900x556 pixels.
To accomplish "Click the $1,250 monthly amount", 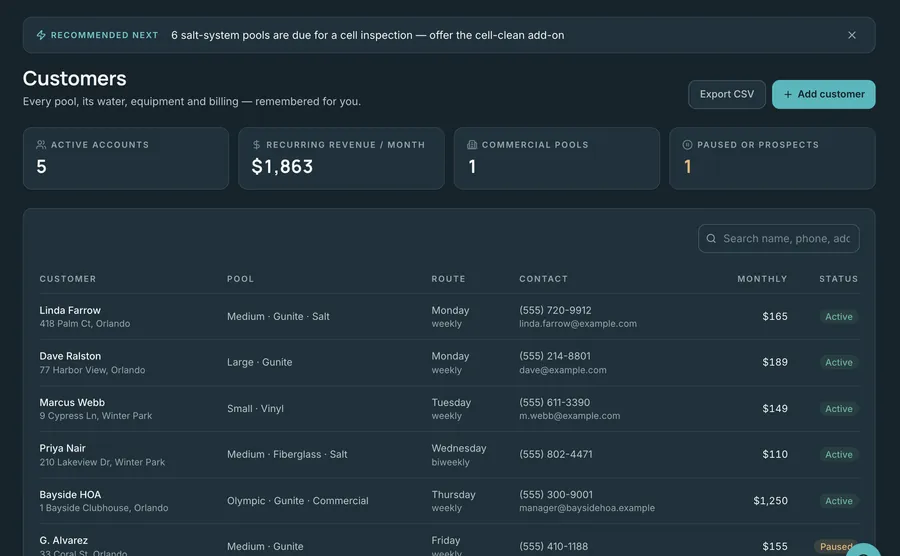I will click(x=770, y=501).
